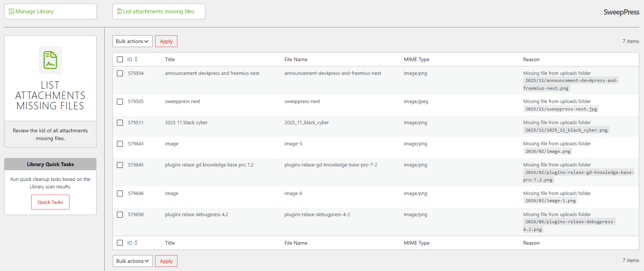Click the top '7 items' count
Viewport: 644px width, 271px height.
631,42
